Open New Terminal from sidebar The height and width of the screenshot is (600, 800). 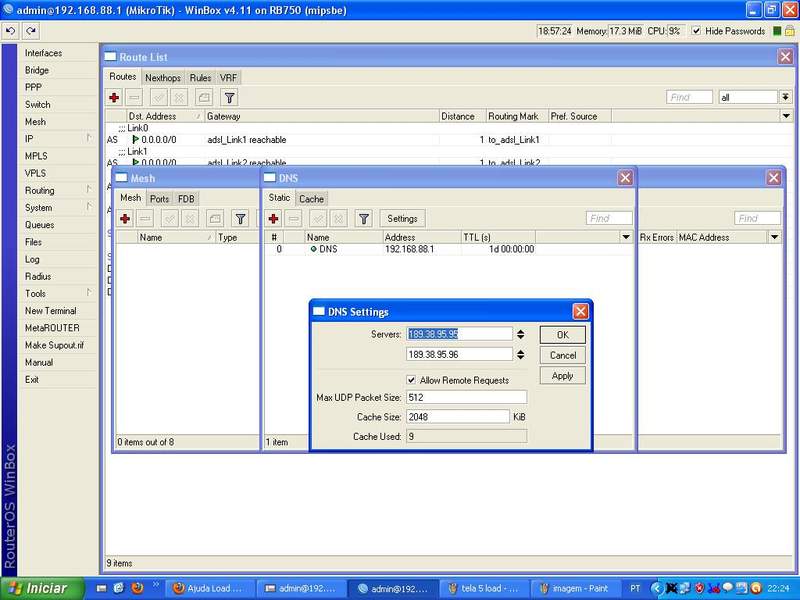[x=51, y=310]
